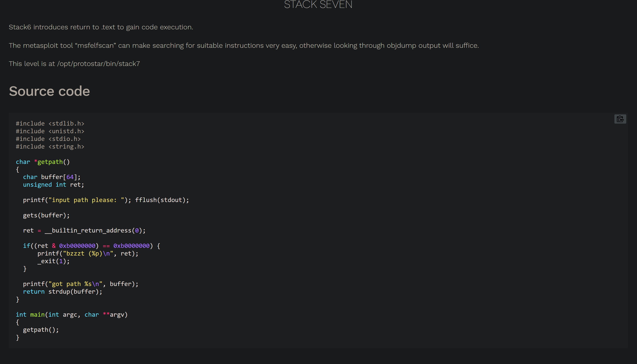Click 'Stack6 introduces return to .text' sentence
Viewport: 637px width, 364px height.
point(101,27)
